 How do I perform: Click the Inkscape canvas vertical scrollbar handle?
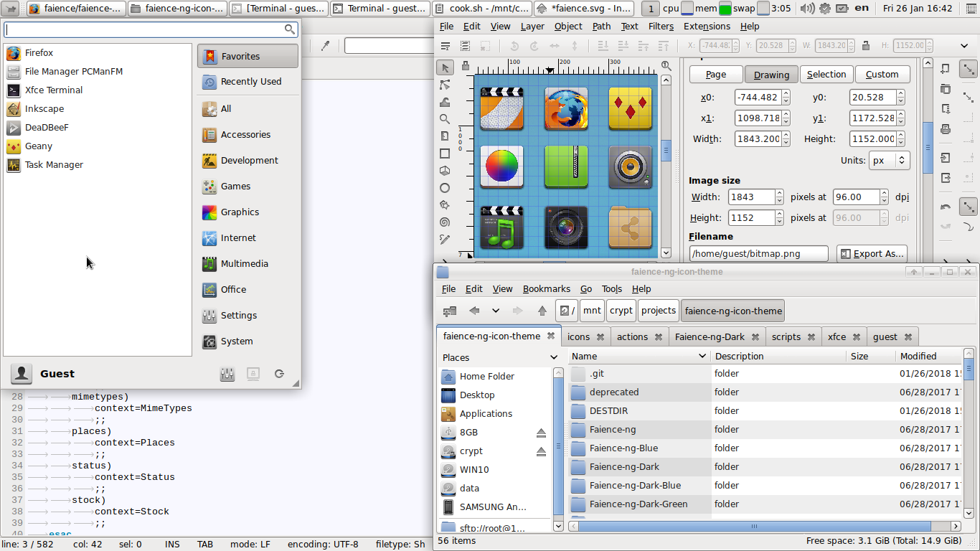coord(666,151)
